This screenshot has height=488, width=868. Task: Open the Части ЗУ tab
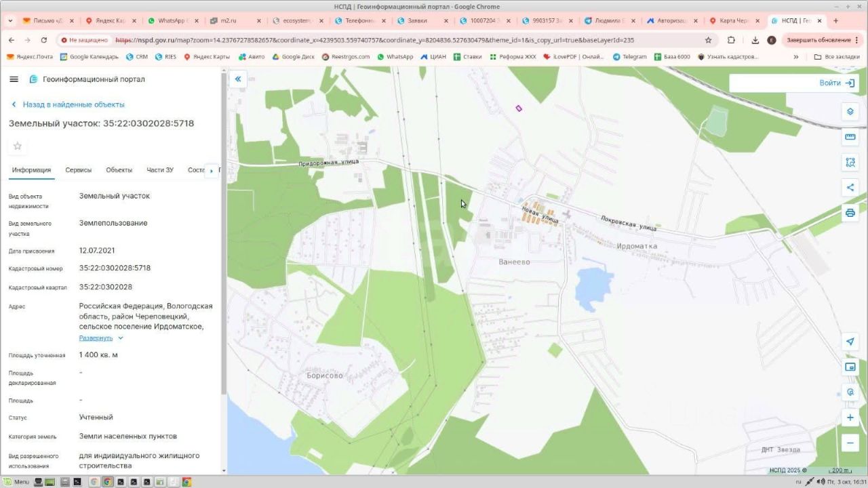click(160, 170)
